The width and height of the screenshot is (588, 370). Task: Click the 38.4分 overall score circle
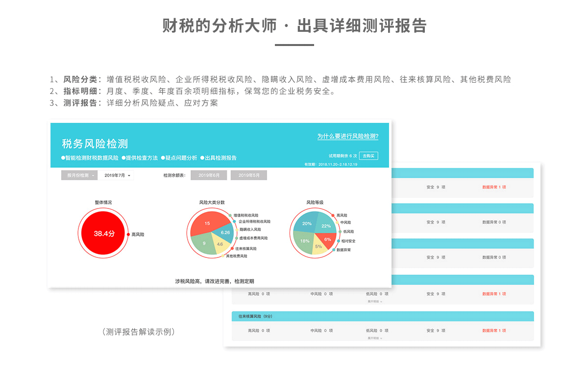click(104, 234)
